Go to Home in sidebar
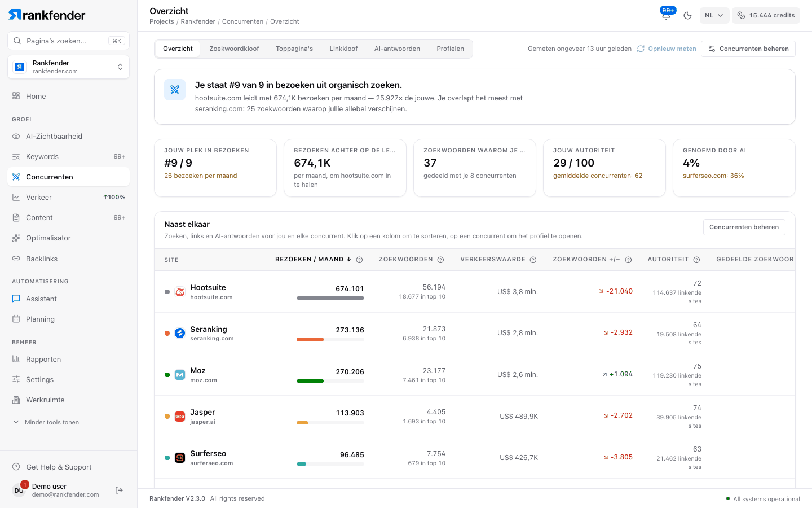 click(68, 96)
